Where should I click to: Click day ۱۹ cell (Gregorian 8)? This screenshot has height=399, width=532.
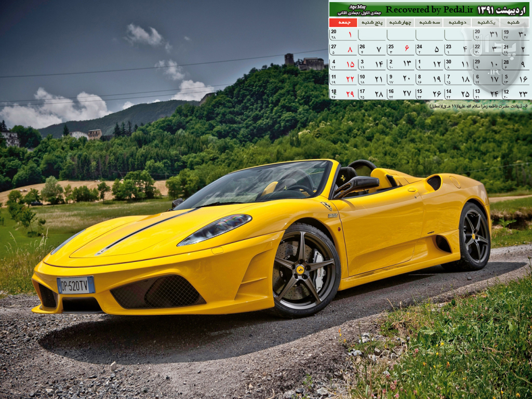tap(429, 79)
